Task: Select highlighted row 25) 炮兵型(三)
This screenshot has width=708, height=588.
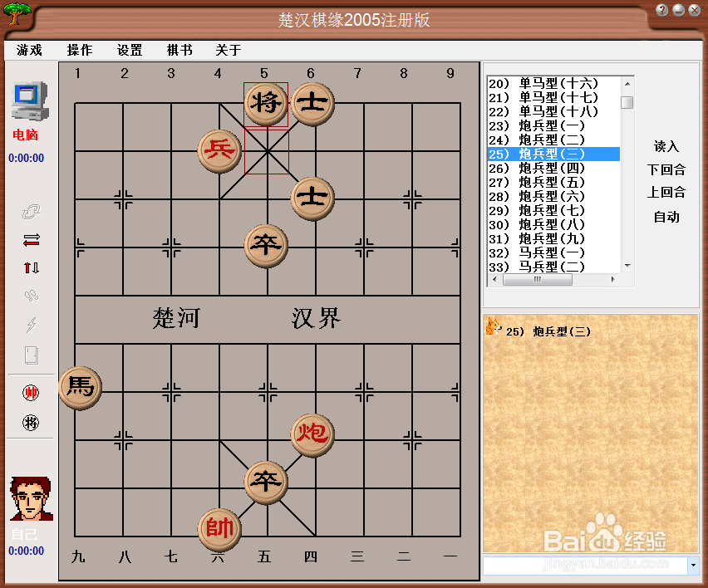Action: point(554,154)
